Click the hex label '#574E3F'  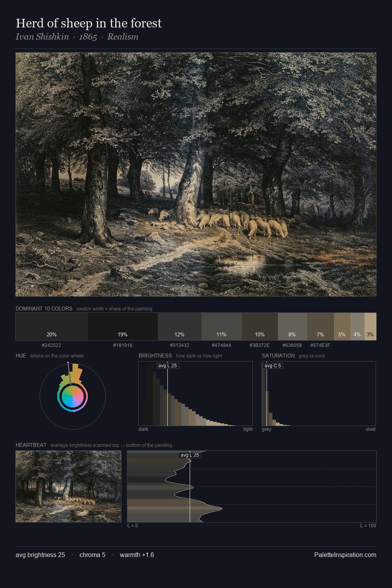(320, 345)
